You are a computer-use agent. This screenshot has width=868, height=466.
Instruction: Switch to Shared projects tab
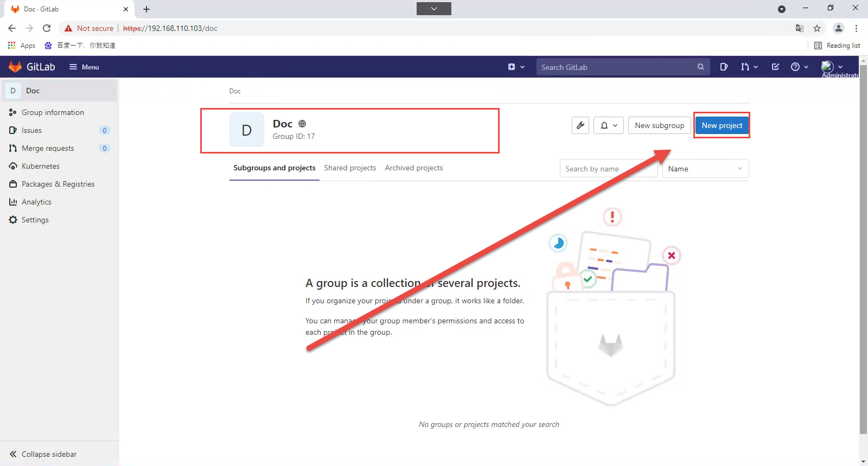tap(350, 168)
